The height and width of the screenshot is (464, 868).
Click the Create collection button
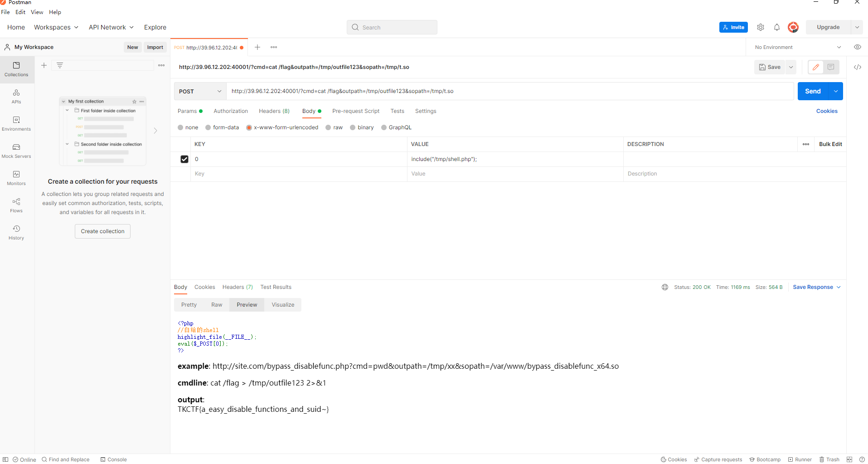pos(102,231)
